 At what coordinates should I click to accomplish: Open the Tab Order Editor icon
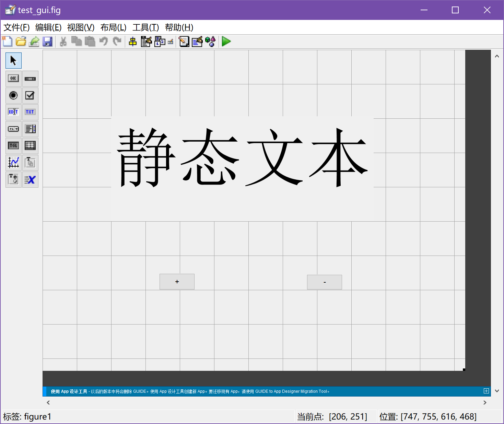(x=160, y=42)
